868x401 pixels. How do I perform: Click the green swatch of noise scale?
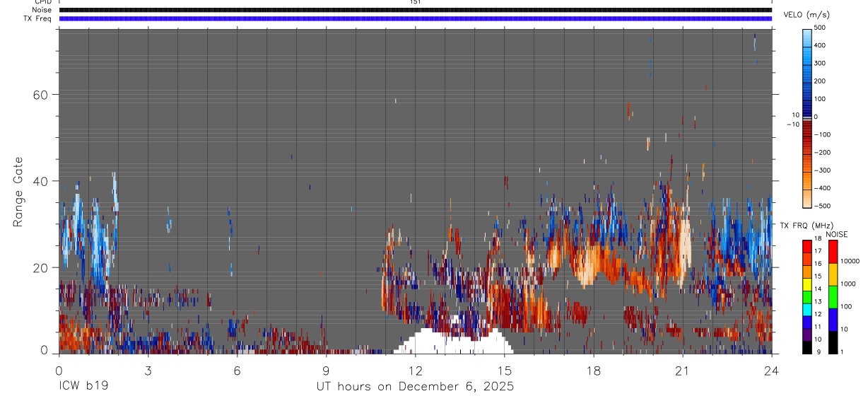[x=833, y=297]
